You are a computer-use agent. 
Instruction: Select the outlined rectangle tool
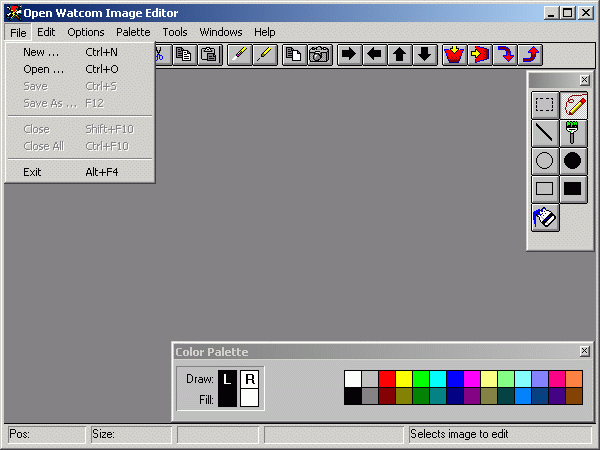coord(545,188)
